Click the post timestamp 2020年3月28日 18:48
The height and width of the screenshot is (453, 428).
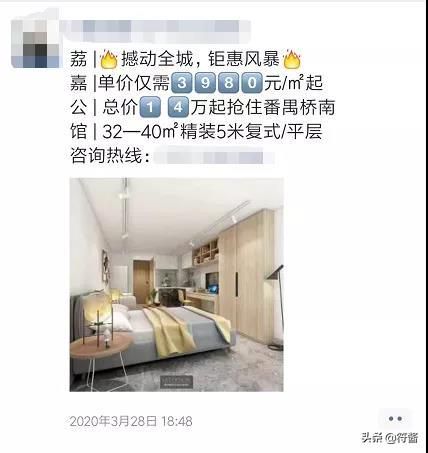coord(131,421)
